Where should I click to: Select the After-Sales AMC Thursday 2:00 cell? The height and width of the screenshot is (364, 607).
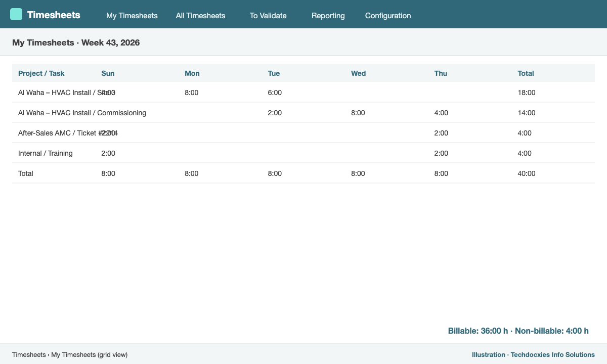tap(441, 133)
